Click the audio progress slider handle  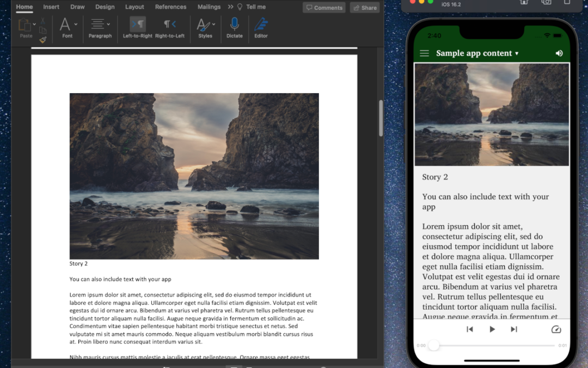pyautogui.click(x=433, y=345)
